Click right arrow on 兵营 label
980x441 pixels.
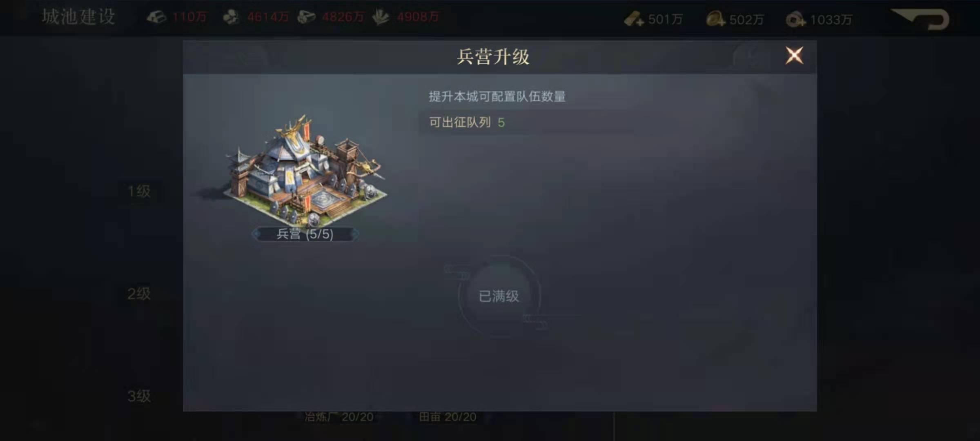(x=355, y=234)
